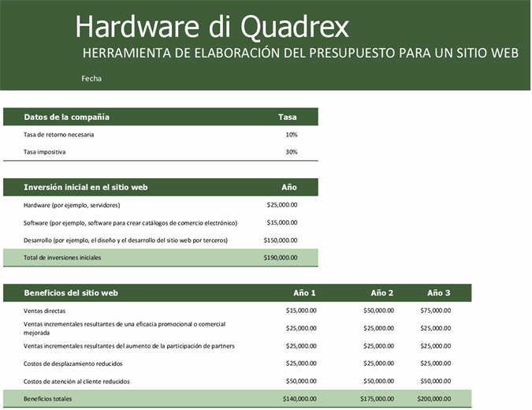The height and width of the screenshot is (410, 532).
Task: Select the total initial investment $190,000.00
Action: 281,258
